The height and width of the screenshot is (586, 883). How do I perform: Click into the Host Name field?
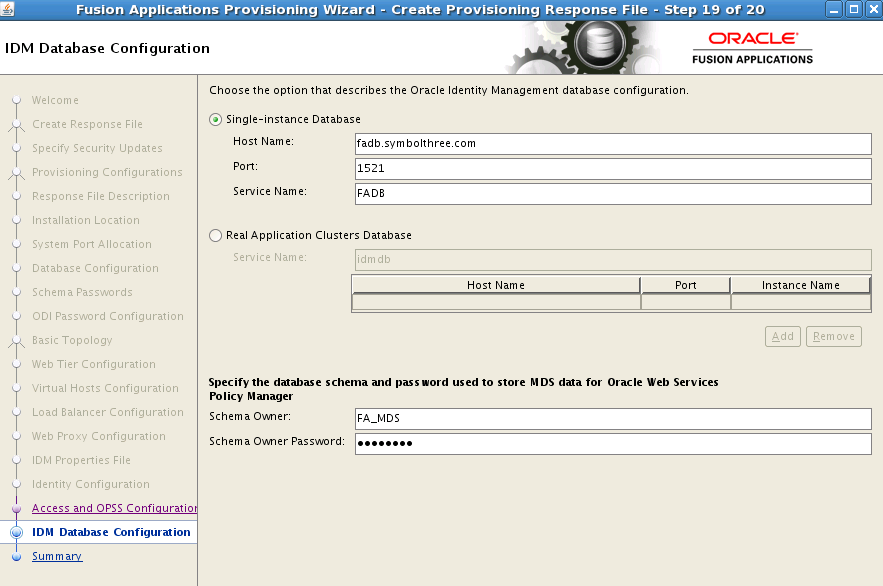click(x=613, y=144)
